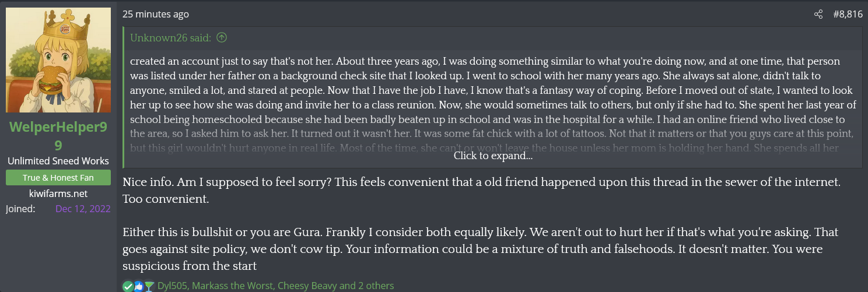This screenshot has width=868, height=292.
Task: View Dyl505's profile from the reactions list
Action: click(172, 286)
